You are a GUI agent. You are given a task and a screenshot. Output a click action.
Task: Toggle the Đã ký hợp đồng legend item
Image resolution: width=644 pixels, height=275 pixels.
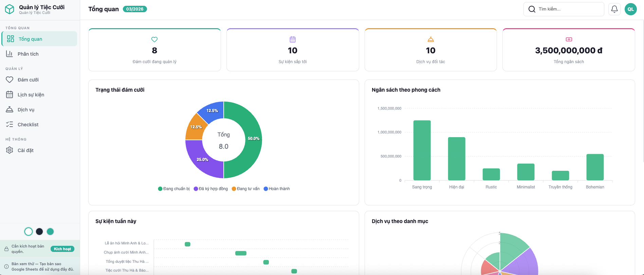click(x=210, y=189)
